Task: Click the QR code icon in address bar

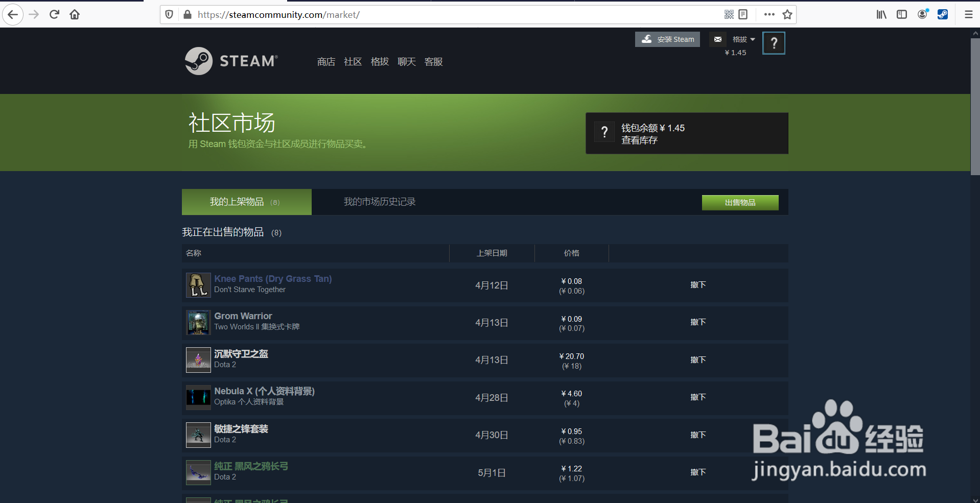Action: click(x=729, y=14)
